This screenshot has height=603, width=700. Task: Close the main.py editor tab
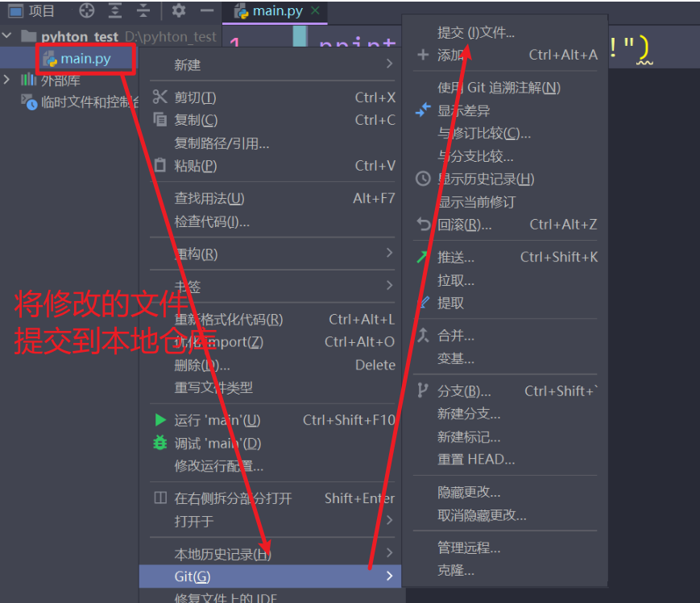pyautogui.click(x=314, y=10)
